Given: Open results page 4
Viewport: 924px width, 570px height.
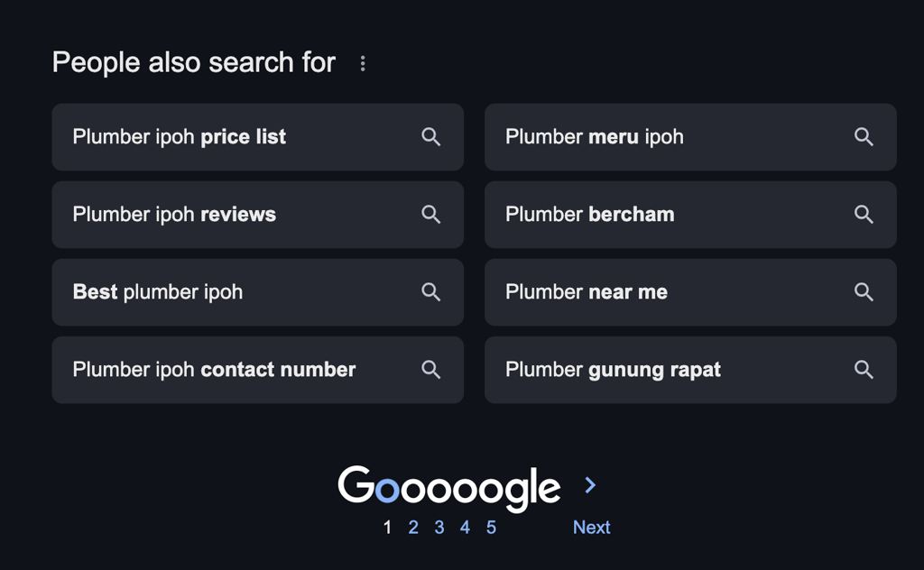Looking at the screenshot, I should (465, 528).
